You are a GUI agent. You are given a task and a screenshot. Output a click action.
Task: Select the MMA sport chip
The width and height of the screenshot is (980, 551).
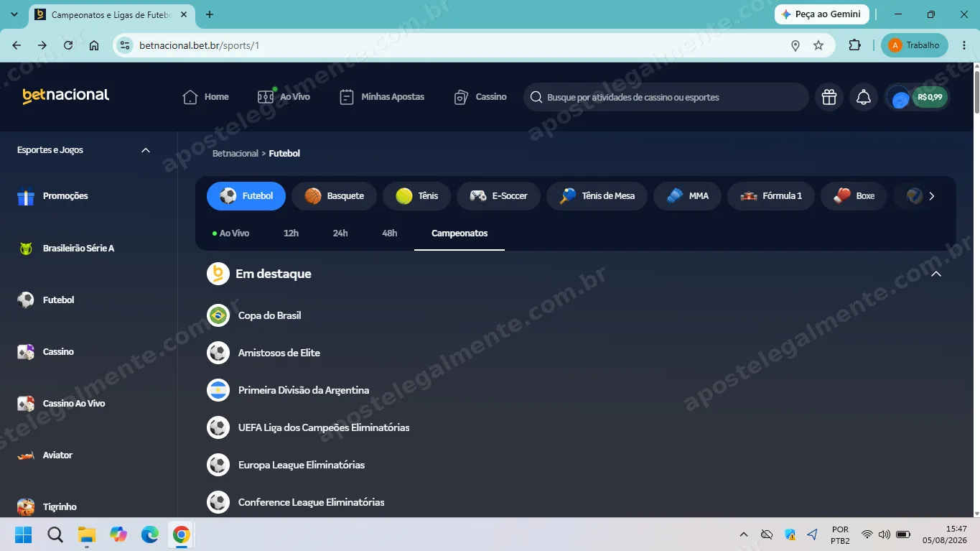(x=687, y=196)
